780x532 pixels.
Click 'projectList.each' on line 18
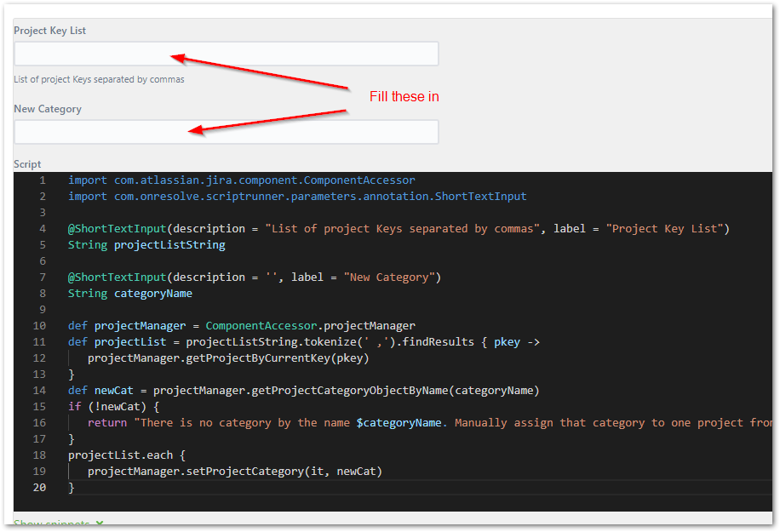coord(120,455)
